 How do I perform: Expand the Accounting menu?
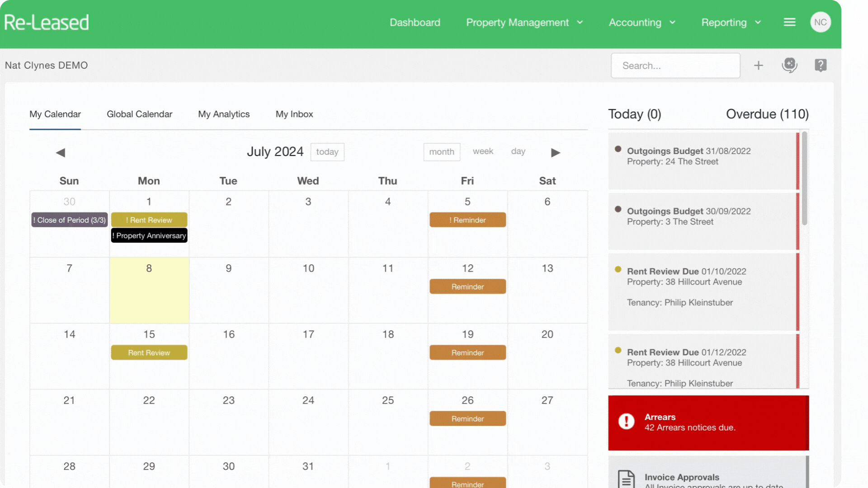(642, 23)
